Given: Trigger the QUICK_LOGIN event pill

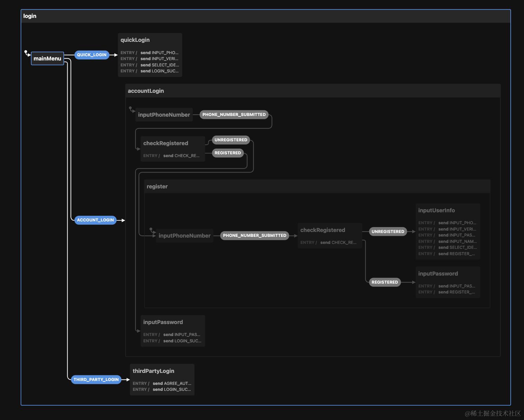Looking at the screenshot, I should 92,55.
